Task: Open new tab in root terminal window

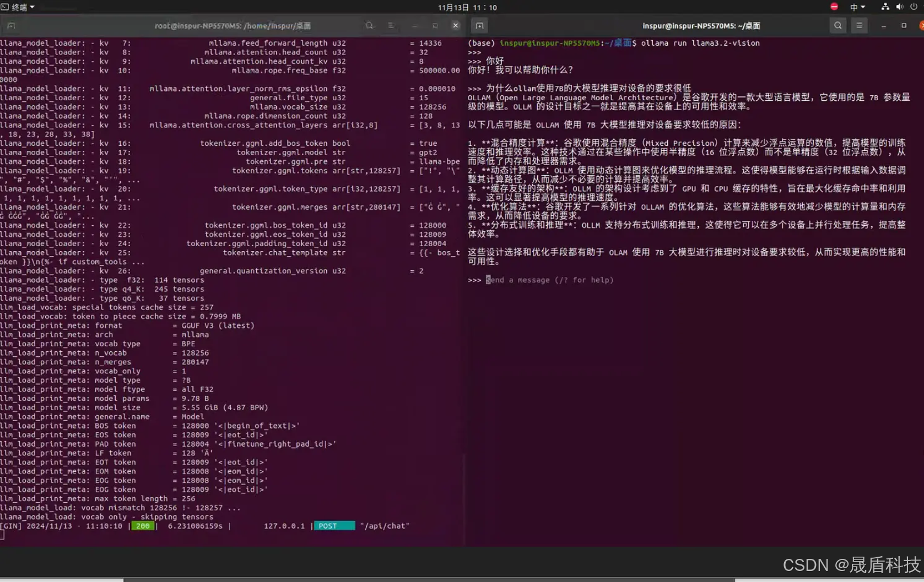Action: (11, 25)
